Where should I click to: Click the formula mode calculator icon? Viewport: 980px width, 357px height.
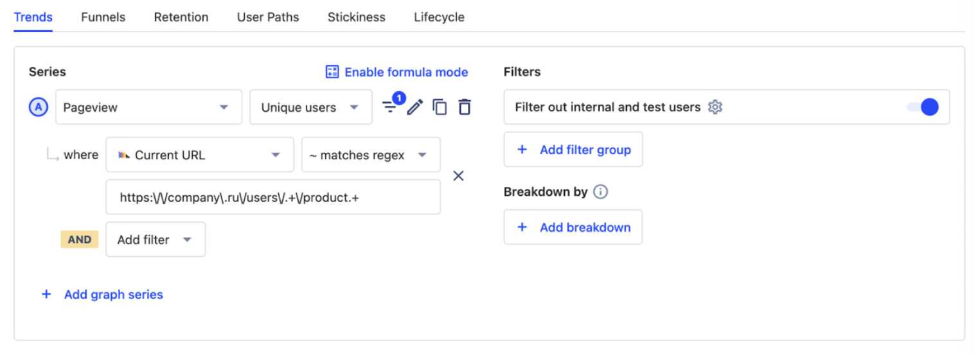(332, 72)
